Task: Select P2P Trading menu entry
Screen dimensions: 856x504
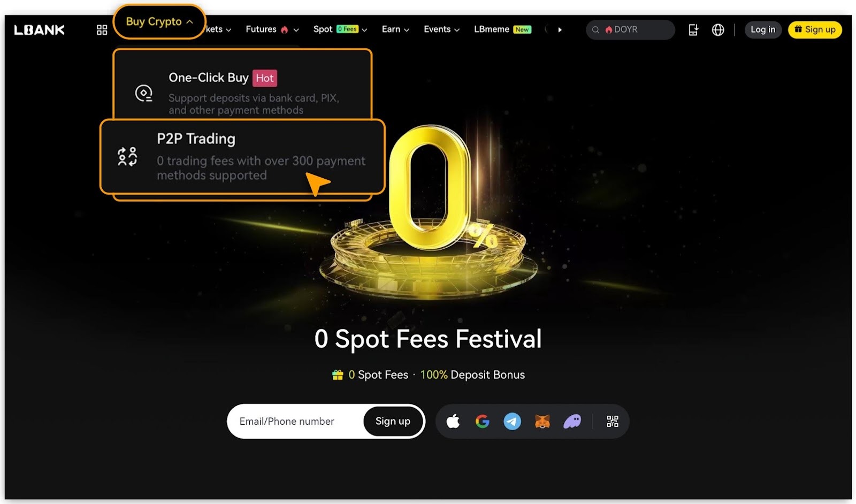Action: pyautogui.click(x=242, y=156)
